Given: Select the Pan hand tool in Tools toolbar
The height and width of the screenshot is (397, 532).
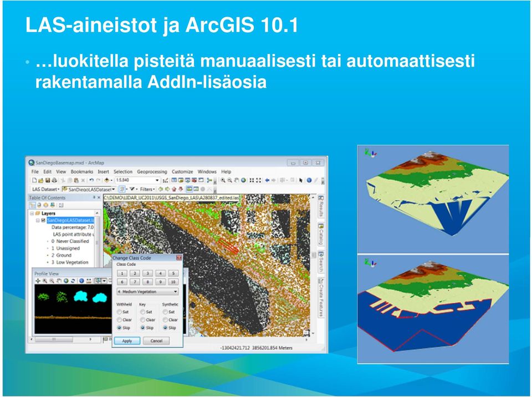Looking at the screenshot, I should coord(237,180).
